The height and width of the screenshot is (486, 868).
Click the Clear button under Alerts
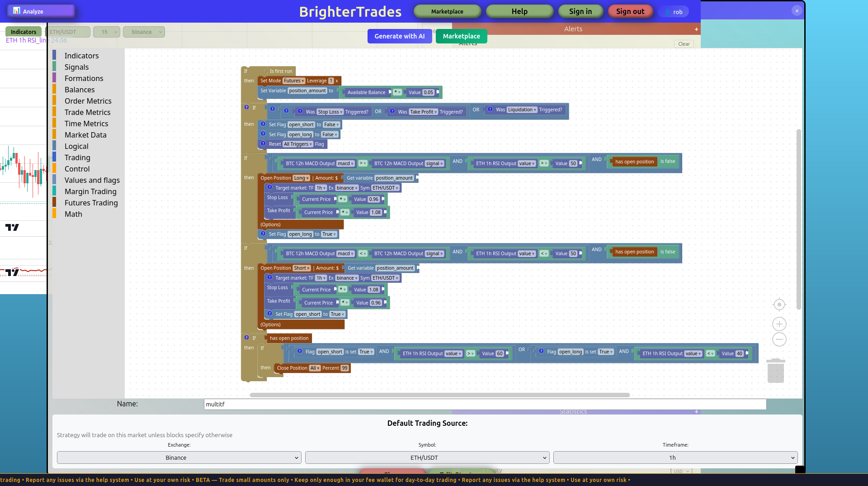point(684,44)
